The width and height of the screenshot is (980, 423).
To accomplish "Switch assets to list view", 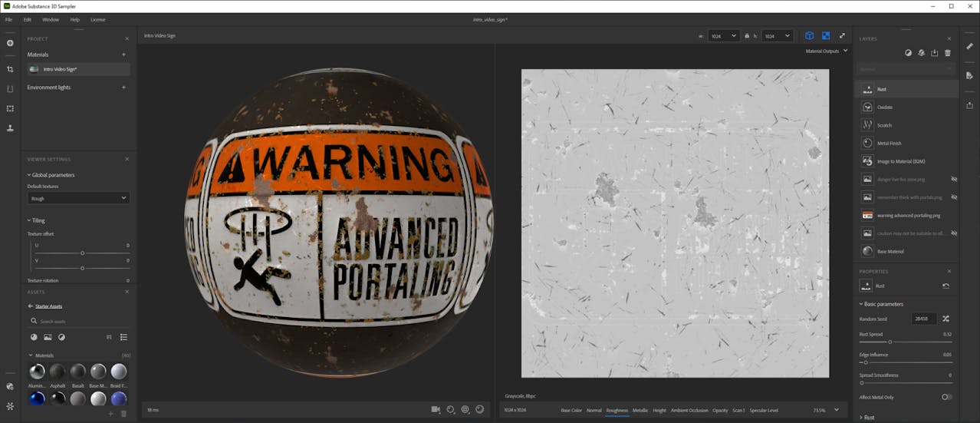I will 123,337.
